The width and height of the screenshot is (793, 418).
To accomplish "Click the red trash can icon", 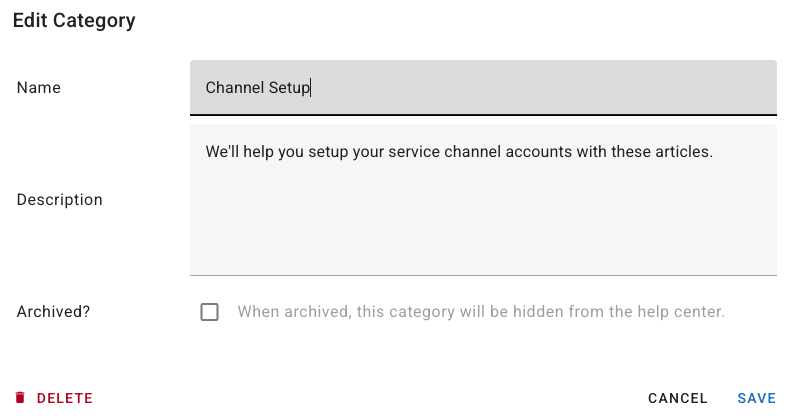I will click(20, 398).
